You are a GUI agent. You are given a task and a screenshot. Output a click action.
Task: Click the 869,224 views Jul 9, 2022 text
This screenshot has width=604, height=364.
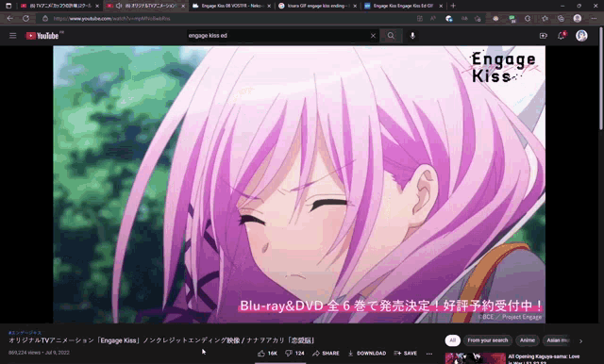click(x=39, y=353)
